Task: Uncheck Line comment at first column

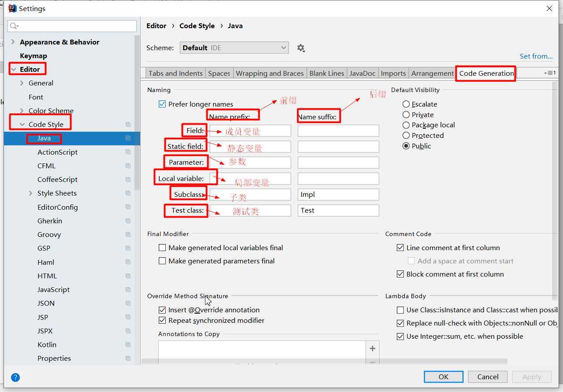Action: (x=400, y=248)
